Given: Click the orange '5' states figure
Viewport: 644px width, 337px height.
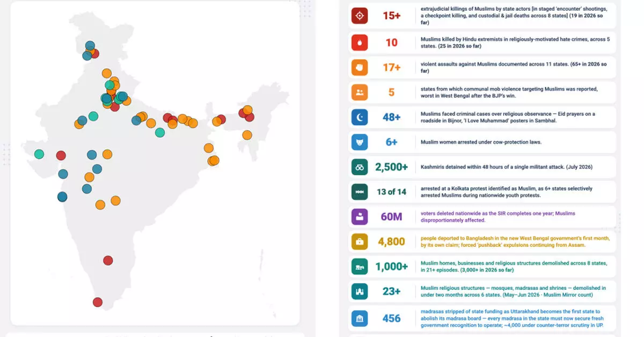Looking at the screenshot, I should tap(392, 92).
